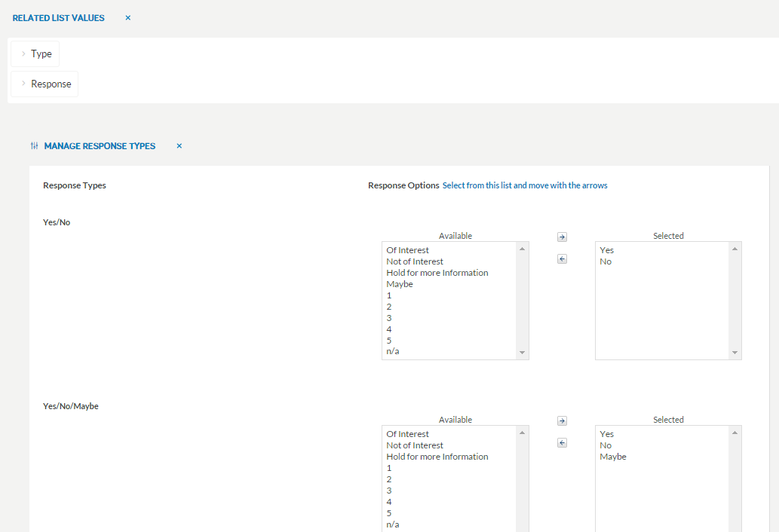Click scroll-down arrow of Yes/No Selected list
This screenshot has width=779, height=532.
[x=735, y=353]
